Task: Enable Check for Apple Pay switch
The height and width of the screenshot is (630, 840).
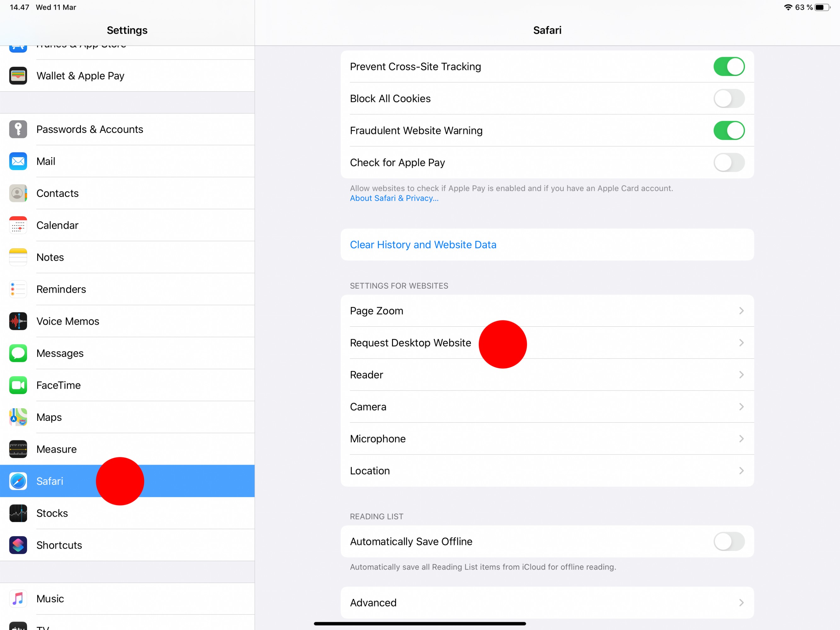Action: (x=729, y=162)
